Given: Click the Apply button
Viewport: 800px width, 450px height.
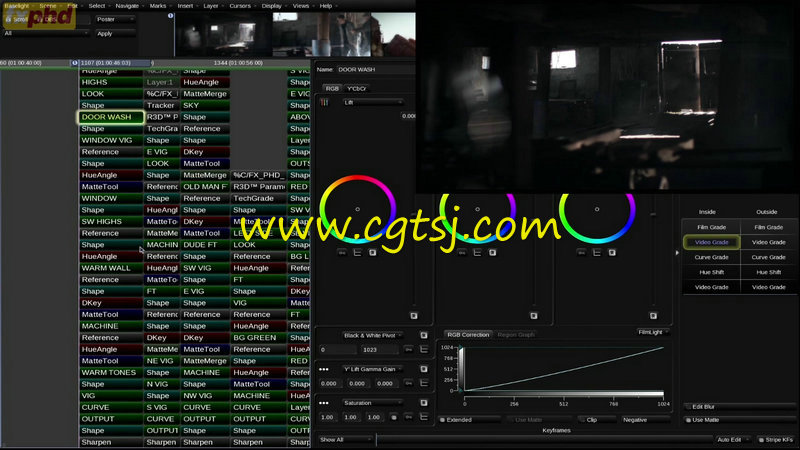Looking at the screenshot, I should tap(115, 34).
